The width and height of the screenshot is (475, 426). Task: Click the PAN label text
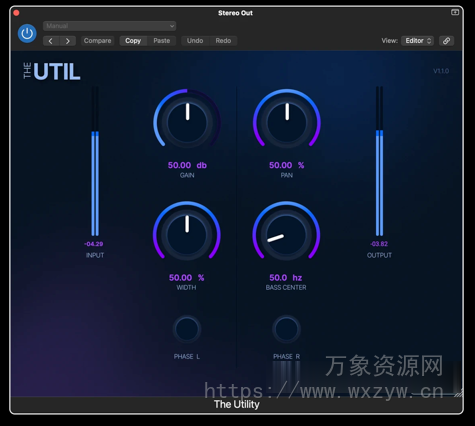[x=287, y=175]
